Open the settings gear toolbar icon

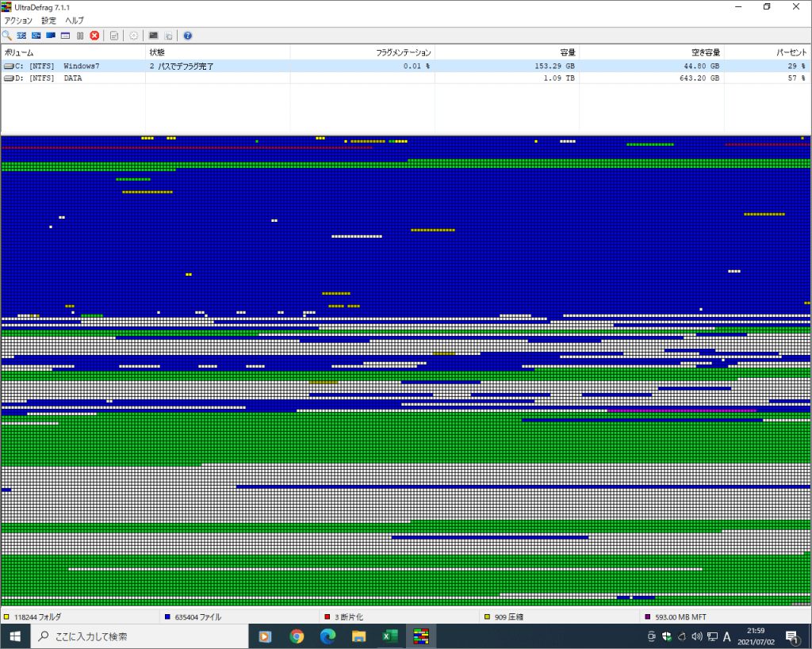pyautogui.click(x=133, y=35)
